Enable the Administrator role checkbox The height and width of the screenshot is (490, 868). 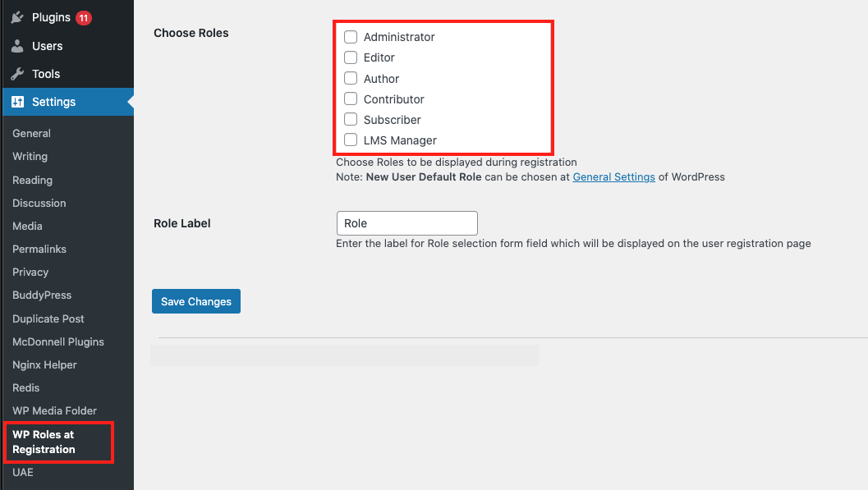coord(351,37)
